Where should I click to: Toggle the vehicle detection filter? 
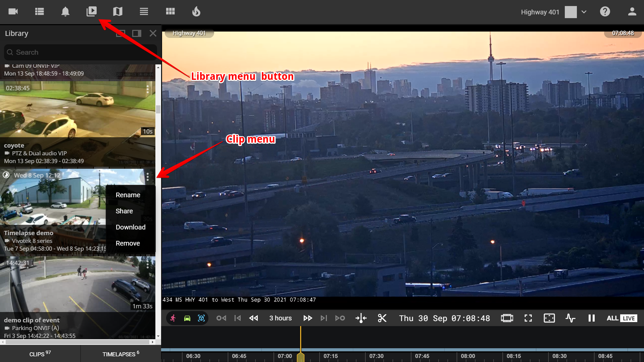click(x=187, y=318)
